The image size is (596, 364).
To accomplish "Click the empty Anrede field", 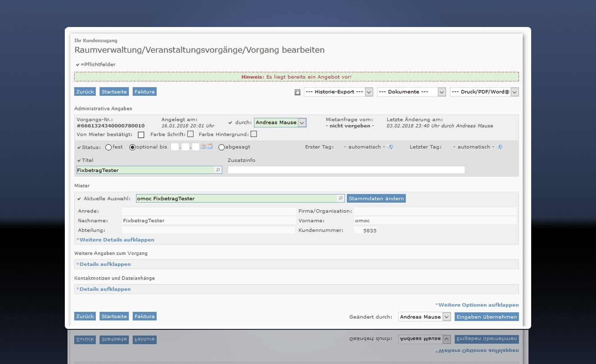I will click(x=208, y=211).
